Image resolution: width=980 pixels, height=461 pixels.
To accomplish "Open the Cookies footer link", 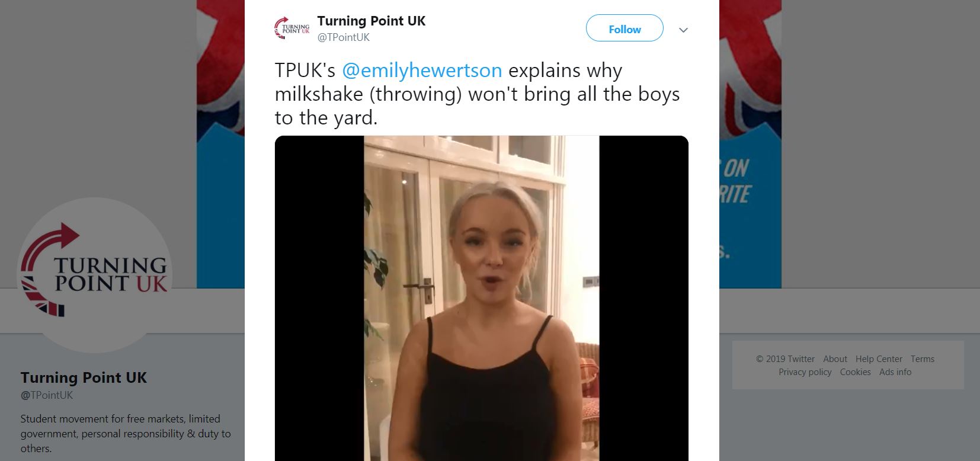I will [855, 372].
